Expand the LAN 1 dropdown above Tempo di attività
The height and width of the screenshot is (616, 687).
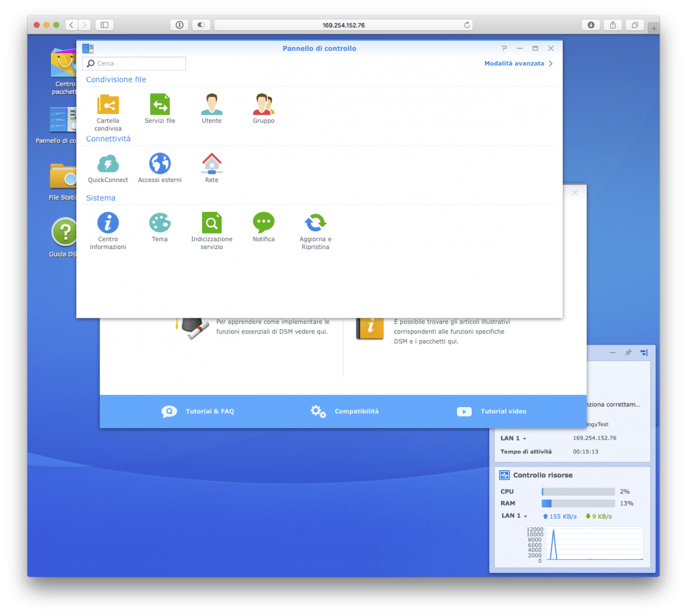pyautogui.click(x=513, y=439)
